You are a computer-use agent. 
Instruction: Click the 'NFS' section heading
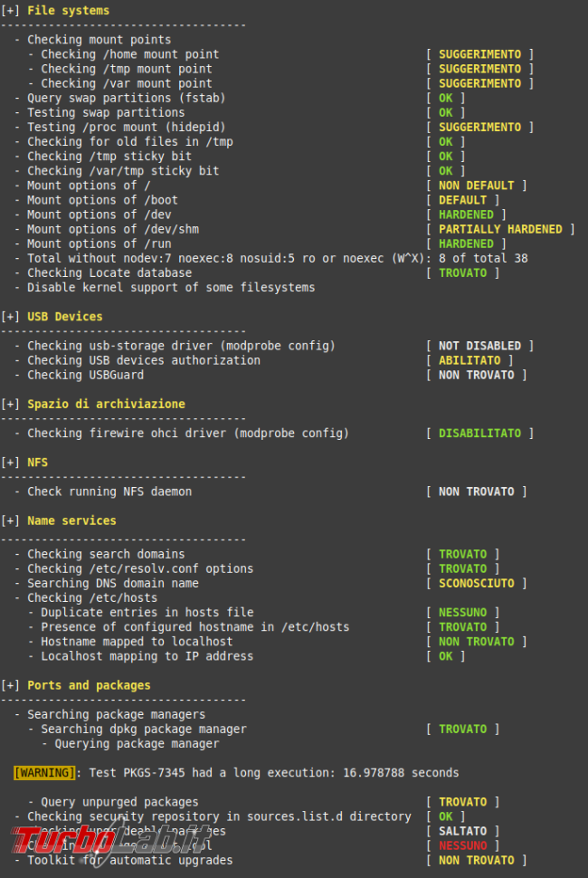pos(37,462)
